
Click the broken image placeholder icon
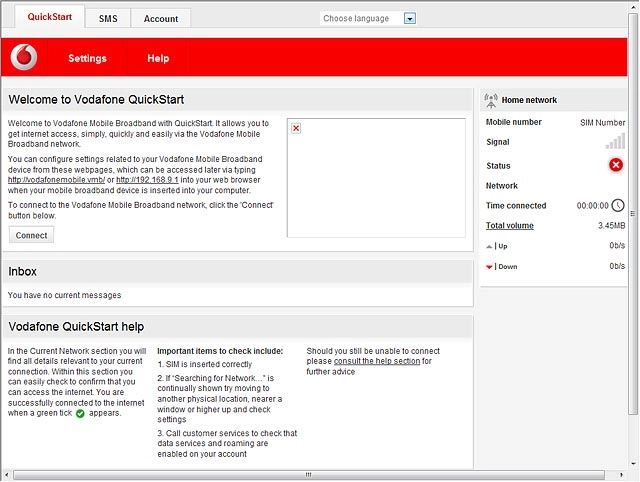coord(296,128)
